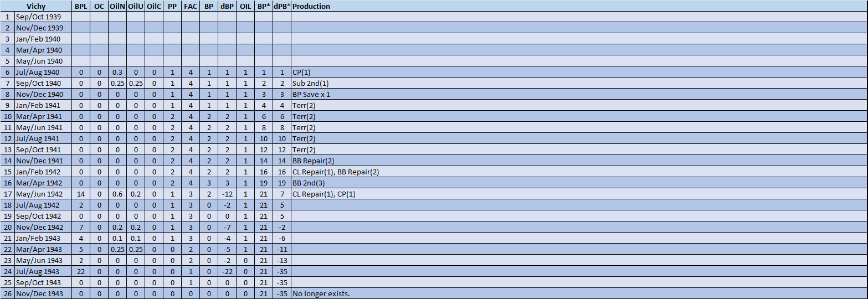Select the Nov/Dec 1941 cell
Image resolution: width=868 pixels, height=299 pixels.
[x=43, y=161]
